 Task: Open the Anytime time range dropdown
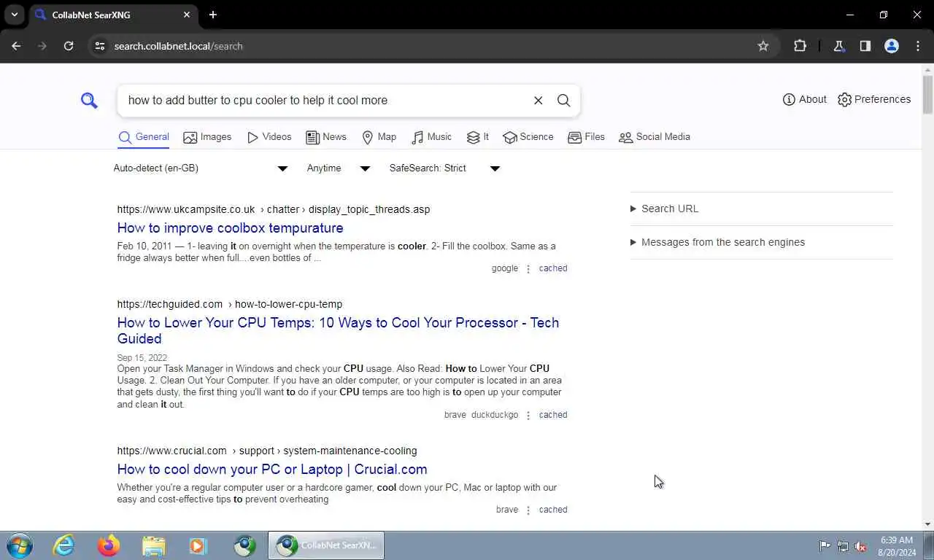click(339, 168)
